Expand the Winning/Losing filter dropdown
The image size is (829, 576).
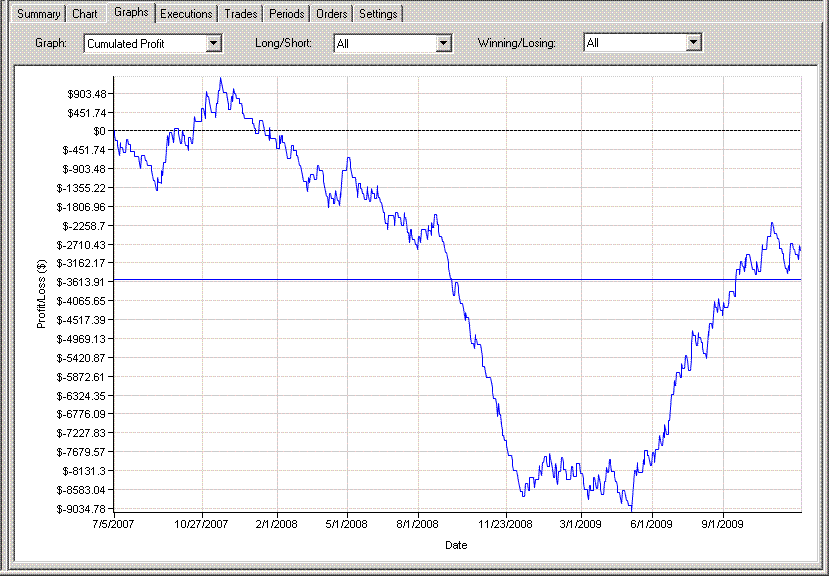(693, 43)
